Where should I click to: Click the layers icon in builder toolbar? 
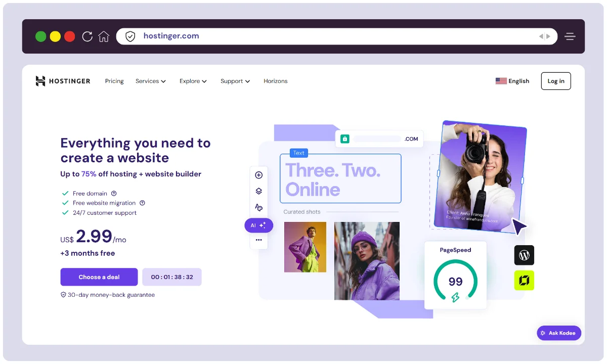coord(258,191)
